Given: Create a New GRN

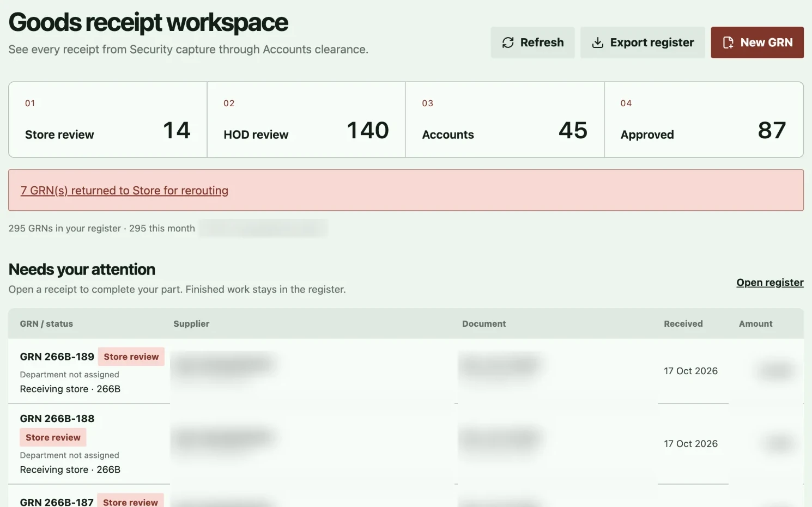Looking at the screenshot, I should click(757, 42).
